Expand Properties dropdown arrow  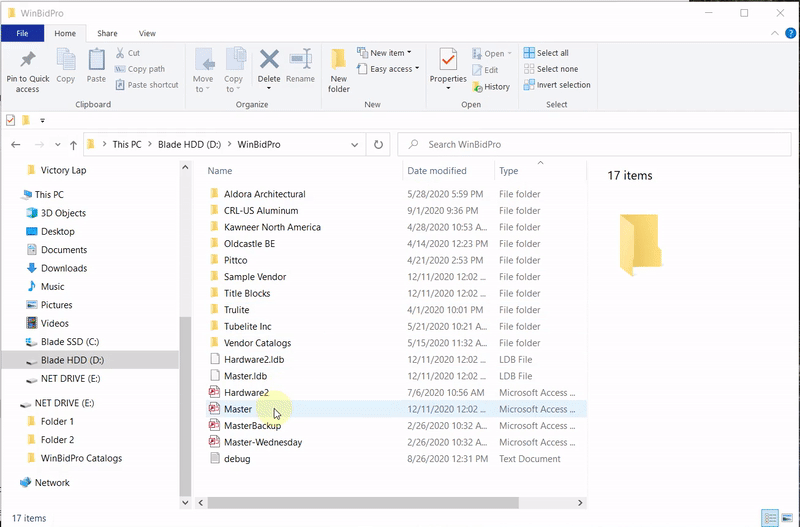[448, 88]
